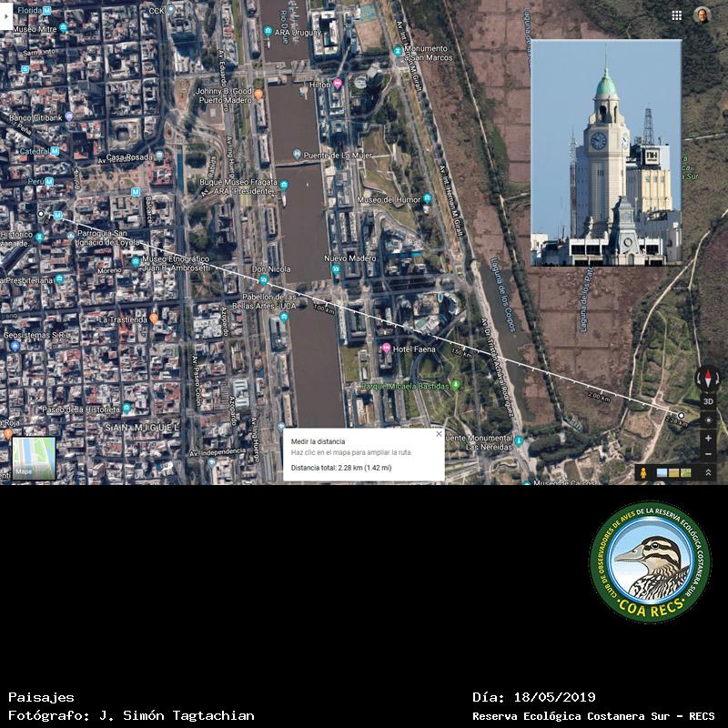The width and height of the screenshot is (728, 728).
Task: Show my current location
Action: click(708, 420)
